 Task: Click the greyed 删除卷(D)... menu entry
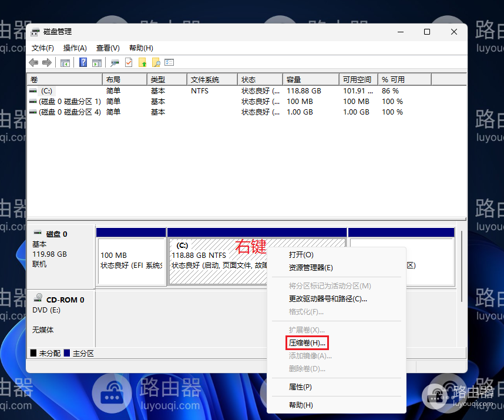[x=337, y=368]
